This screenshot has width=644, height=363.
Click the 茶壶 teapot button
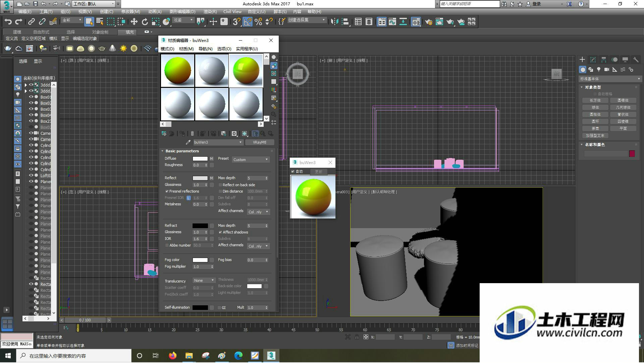[x=595, y=128]
